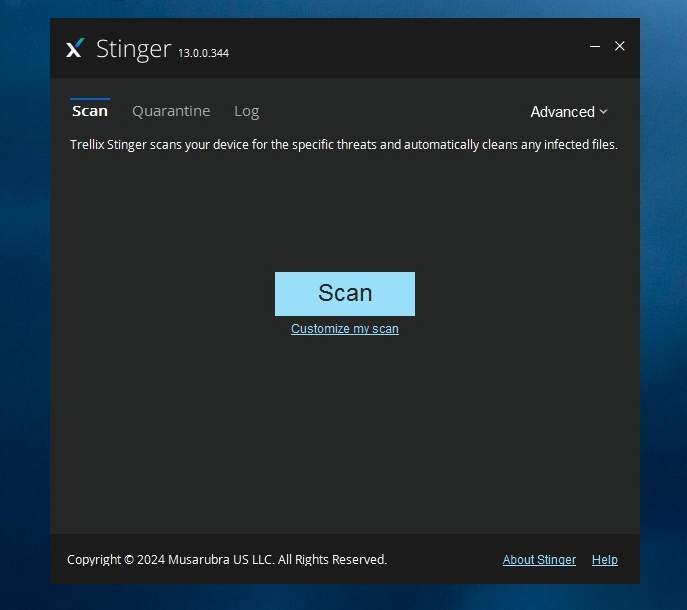Click the Trellix Stinger description sentence
Screen dimensions: 687x610
coord(344,145)
